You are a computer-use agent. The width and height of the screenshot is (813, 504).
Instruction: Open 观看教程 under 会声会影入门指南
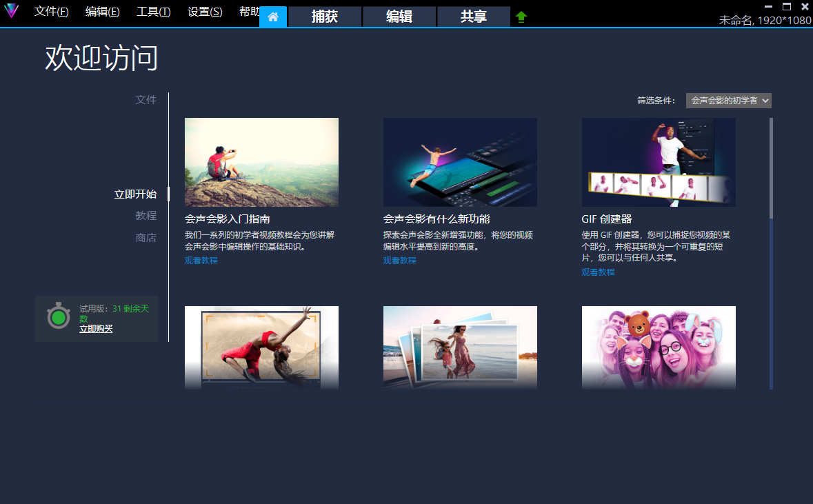point(201,260)
